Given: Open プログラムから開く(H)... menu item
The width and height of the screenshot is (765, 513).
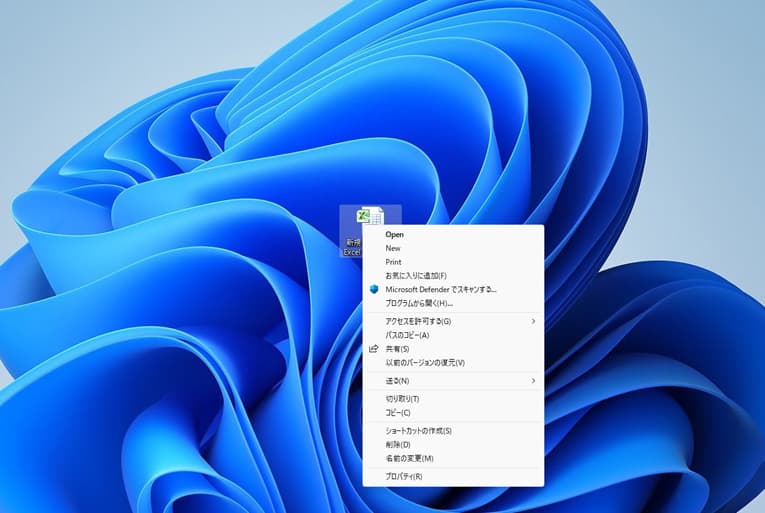Looking at the screenshot, I should point(419,303).
